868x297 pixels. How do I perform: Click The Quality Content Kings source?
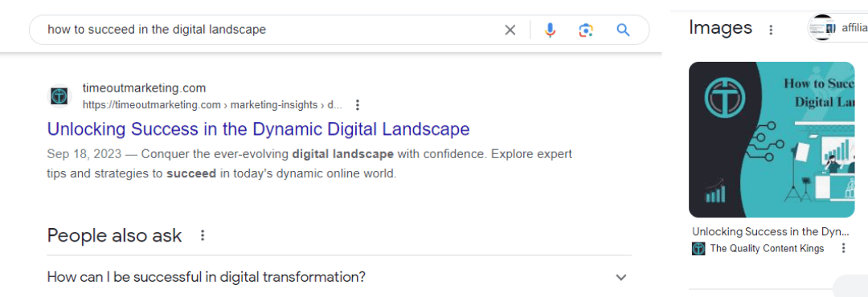pyautogui.click(x=767, y=248)
